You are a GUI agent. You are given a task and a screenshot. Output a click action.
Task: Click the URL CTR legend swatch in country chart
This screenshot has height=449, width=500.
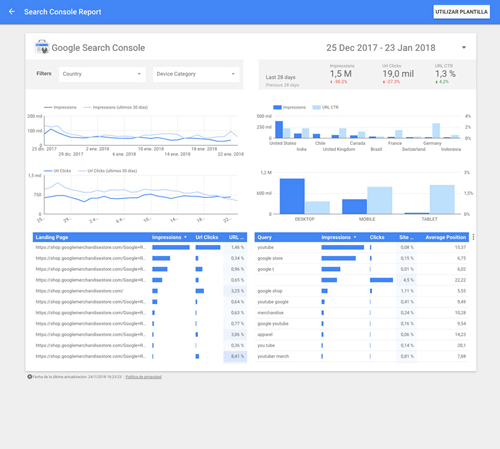pos(316,107)
